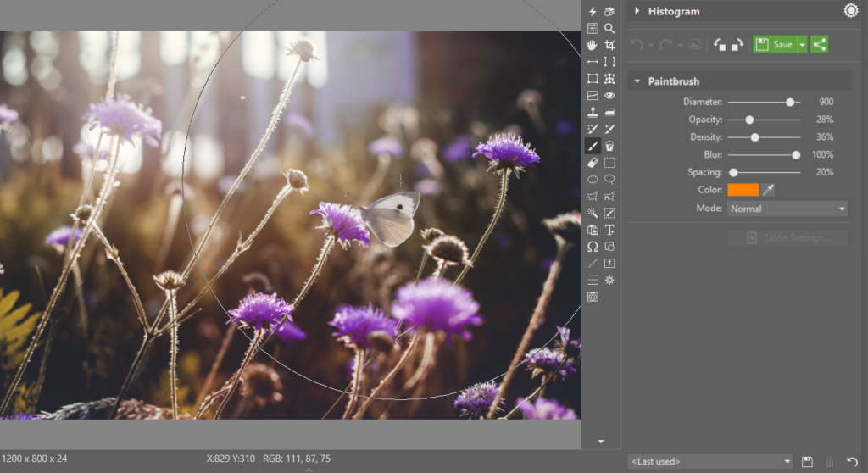Image resolution: width=868 pixels, height=473 pixels.
Task: Click the green Save button
Action: click(x=775, y=44)
